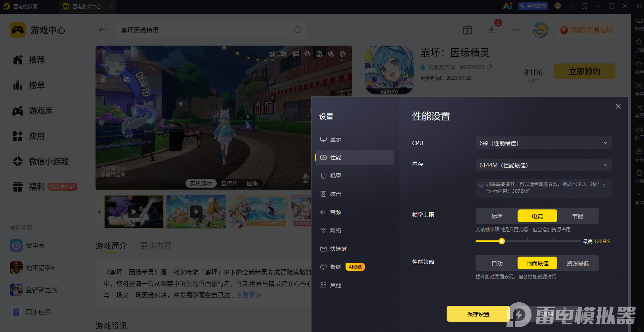Open 显示 display settings section

point(355,139)
